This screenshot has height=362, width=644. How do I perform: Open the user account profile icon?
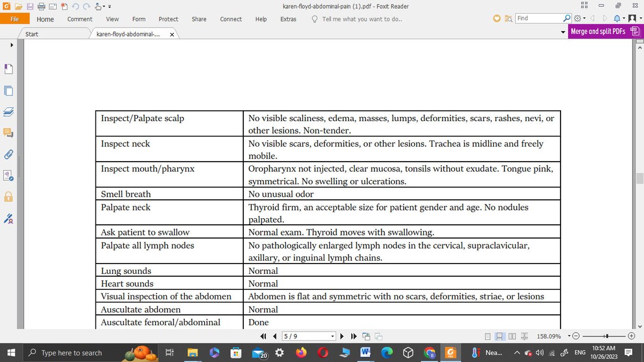633,18
